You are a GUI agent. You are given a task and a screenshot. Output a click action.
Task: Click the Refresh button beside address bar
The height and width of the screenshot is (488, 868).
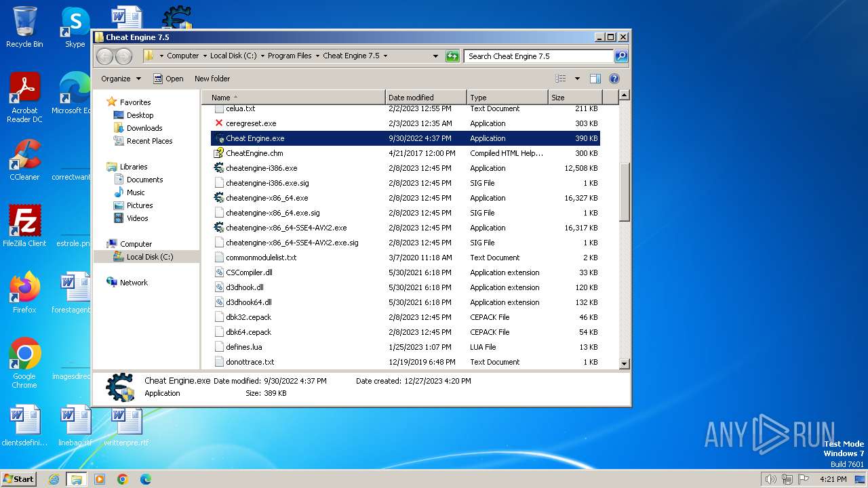(x=452, y=56)
